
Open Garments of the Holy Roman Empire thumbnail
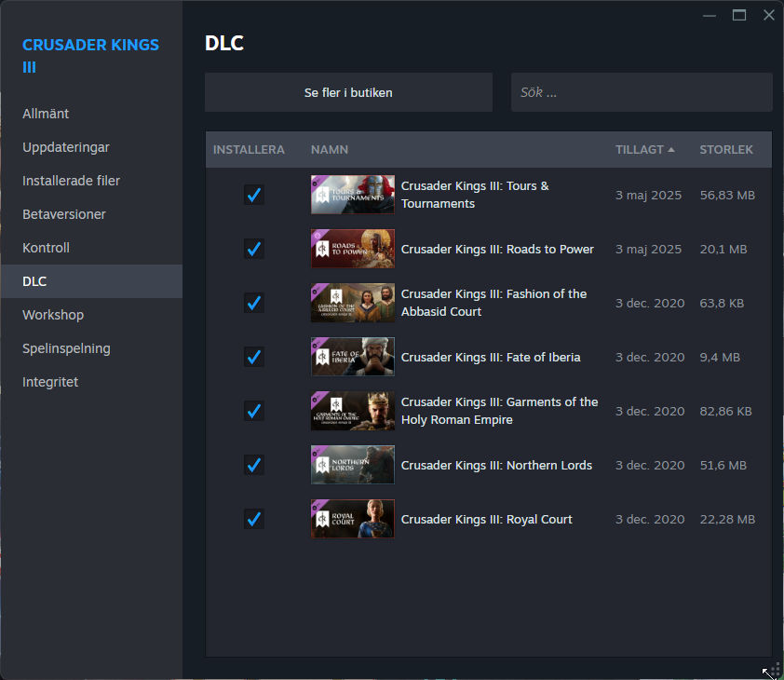pyautogui.click(x=353, y=411)
